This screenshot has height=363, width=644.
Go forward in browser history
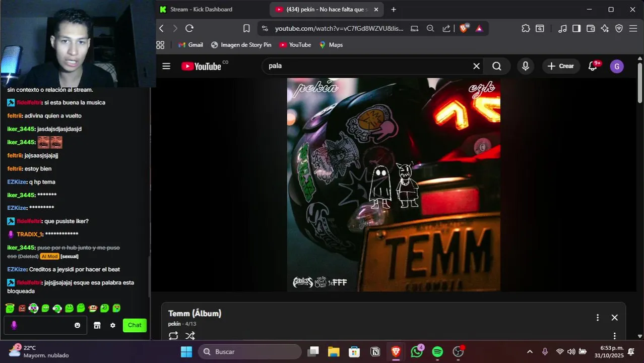(175, 28)
